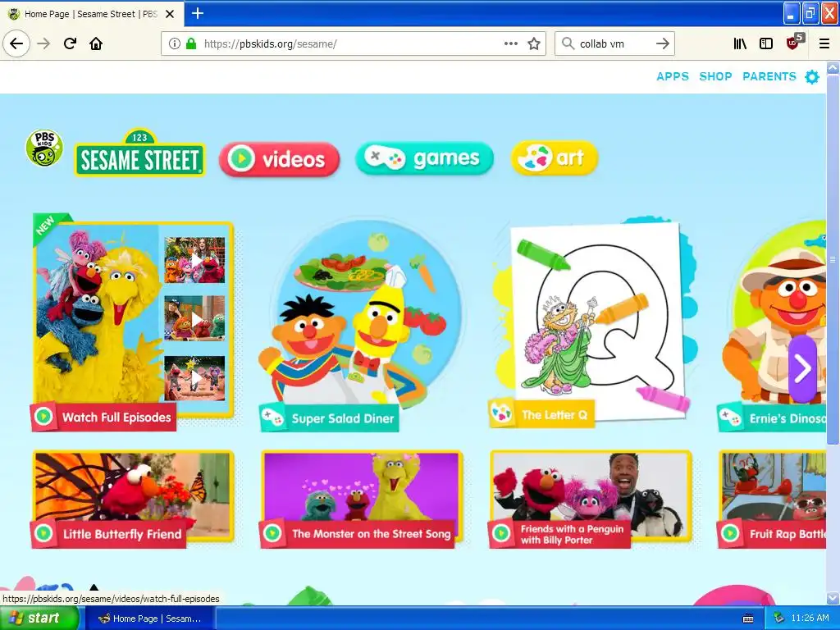This screenshot has width=840, height=630.
Task: Select the Home Page Sesame Street tab
Action: click(91, 14)
